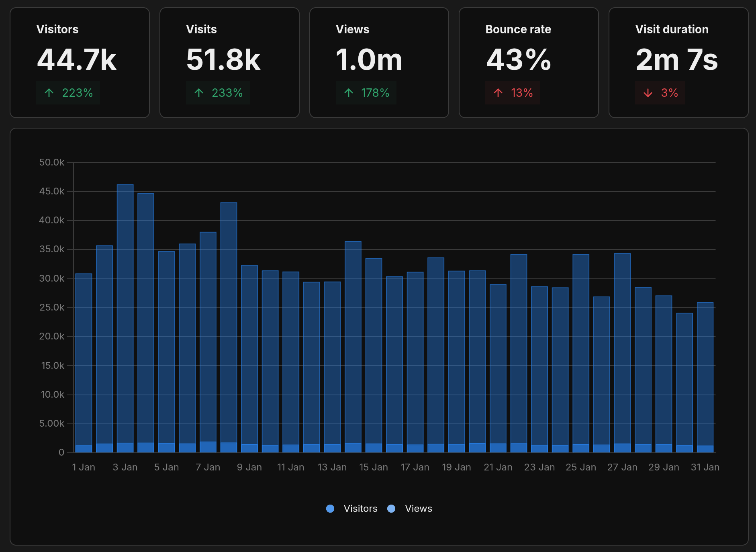Open details on the Views metric card

379,62
